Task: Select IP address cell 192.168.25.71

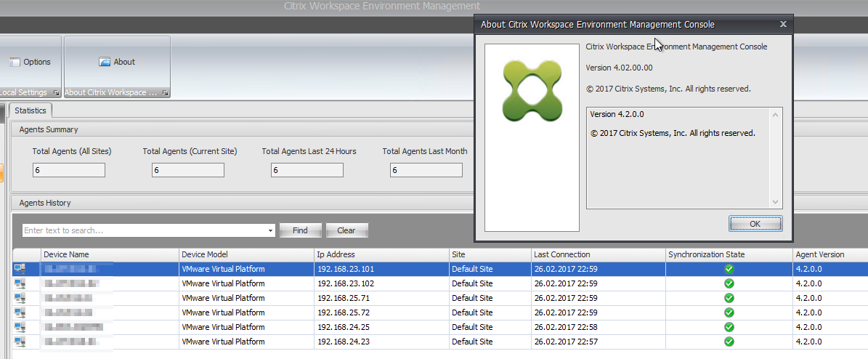Action: (382, 298)
